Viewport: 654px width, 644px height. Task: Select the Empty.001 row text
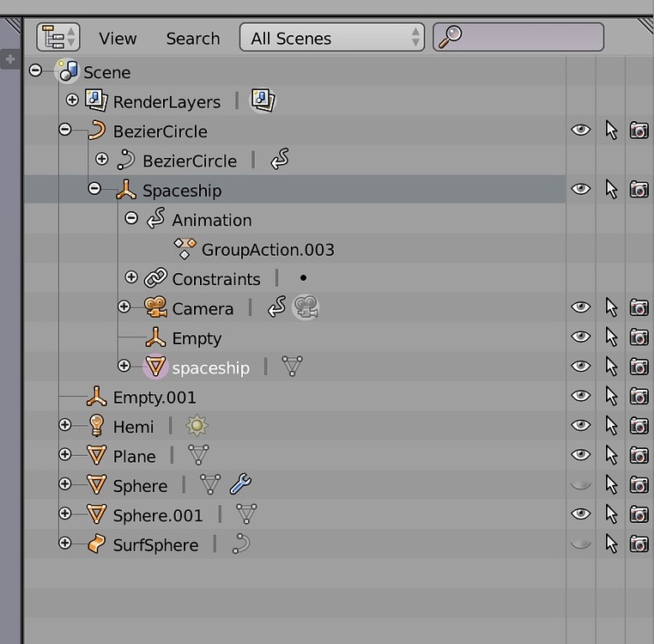(154, 398)
